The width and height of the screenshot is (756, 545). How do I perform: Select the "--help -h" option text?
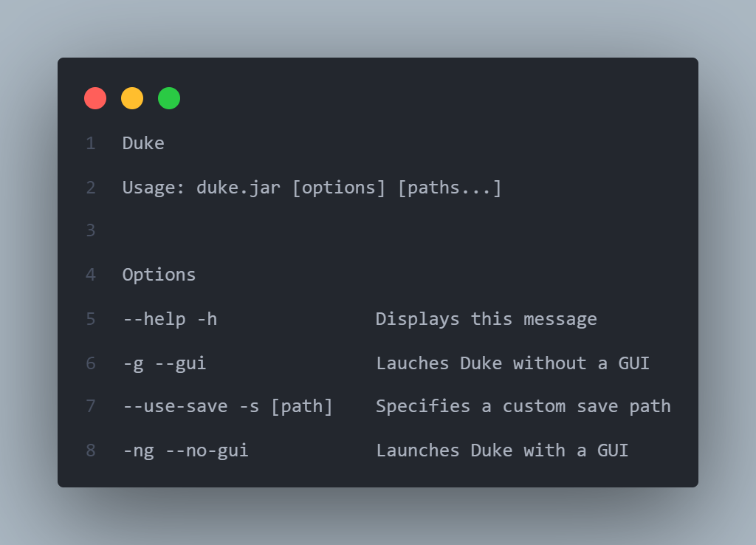(x=170, y=319)
